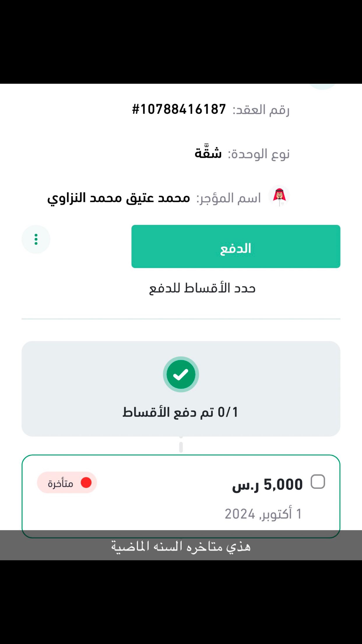Open the three-dot more options menu
362x644 pixels.
tap(36, 239)
